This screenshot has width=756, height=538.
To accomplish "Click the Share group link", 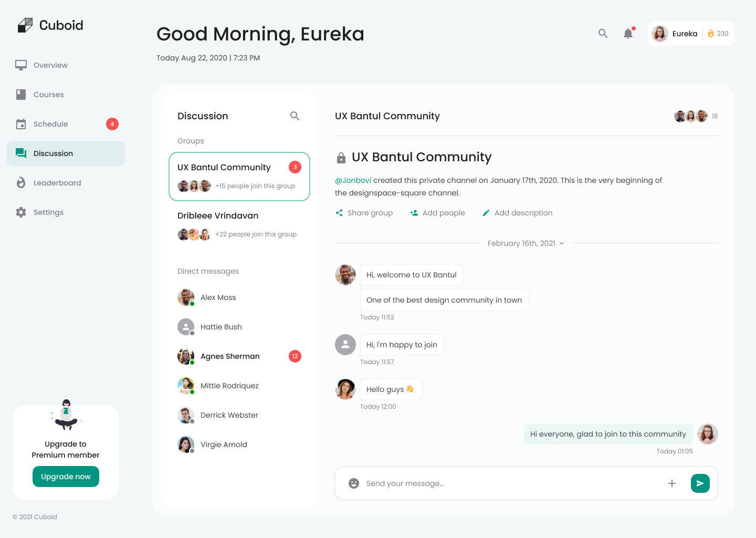I will point(364,213).
